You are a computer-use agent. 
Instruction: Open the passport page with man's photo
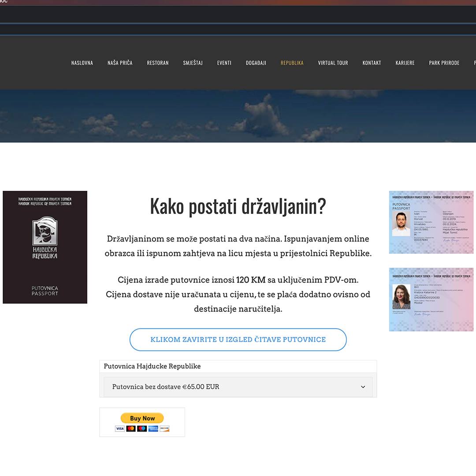point(431,222)
